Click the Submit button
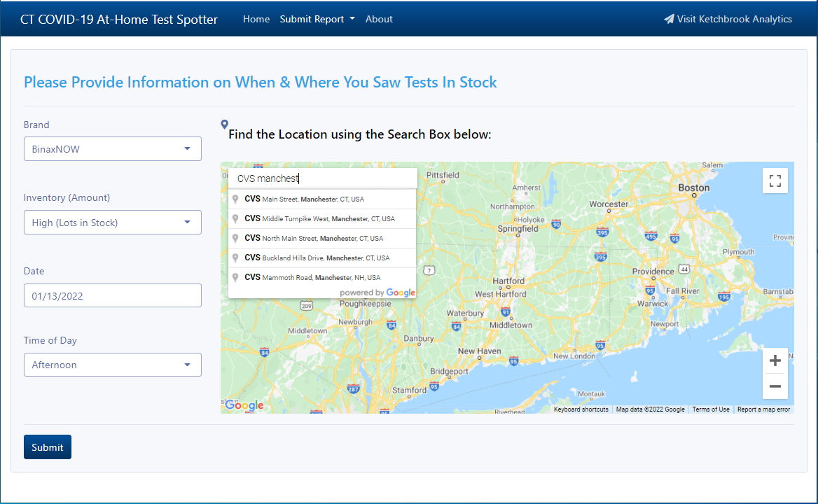818x504 pixels. point(48,447)
